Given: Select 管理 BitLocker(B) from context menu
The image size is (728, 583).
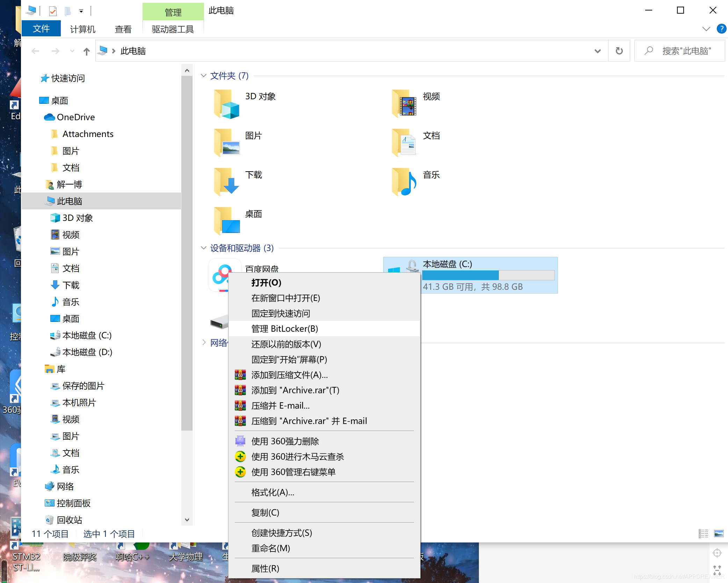Looking at the screenshot, I should click(284, 329).
